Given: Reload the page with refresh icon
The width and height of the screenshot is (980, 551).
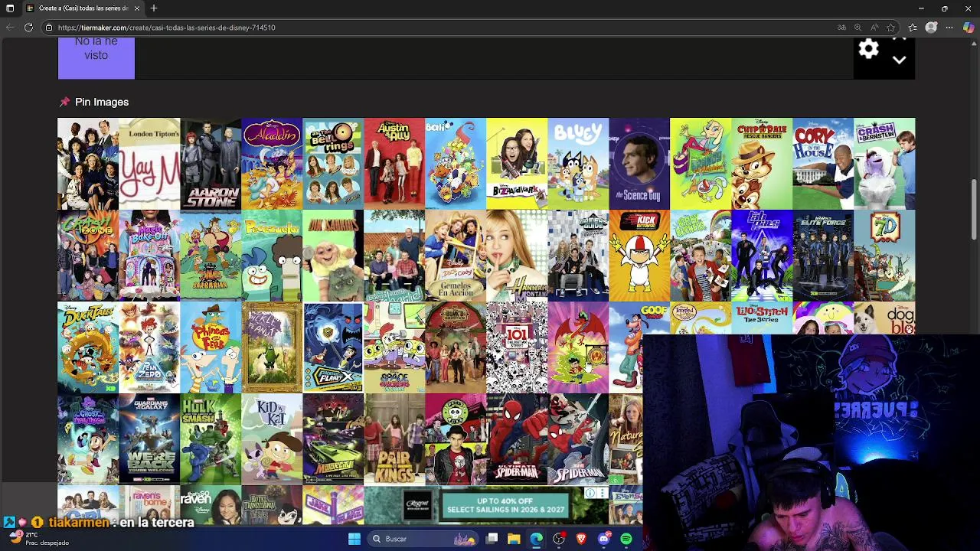Looking at the screenshot, I should tap(28, 28).
